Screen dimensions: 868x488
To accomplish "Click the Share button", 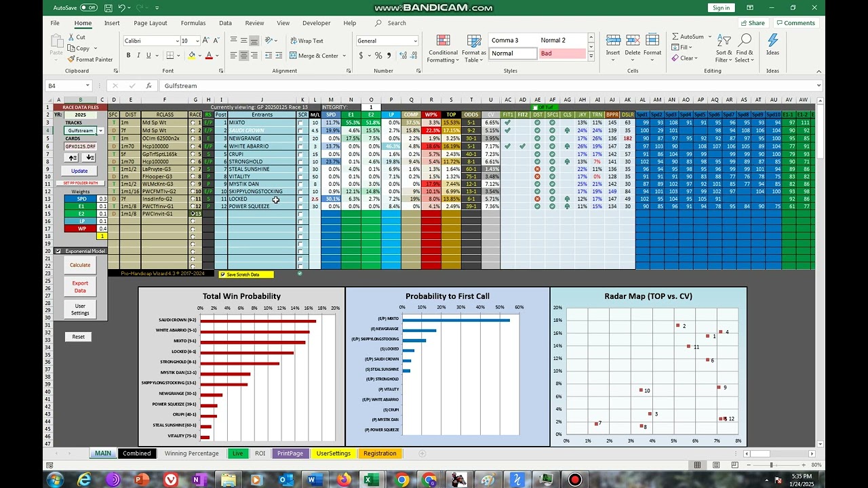I will (x=753, y=23).
